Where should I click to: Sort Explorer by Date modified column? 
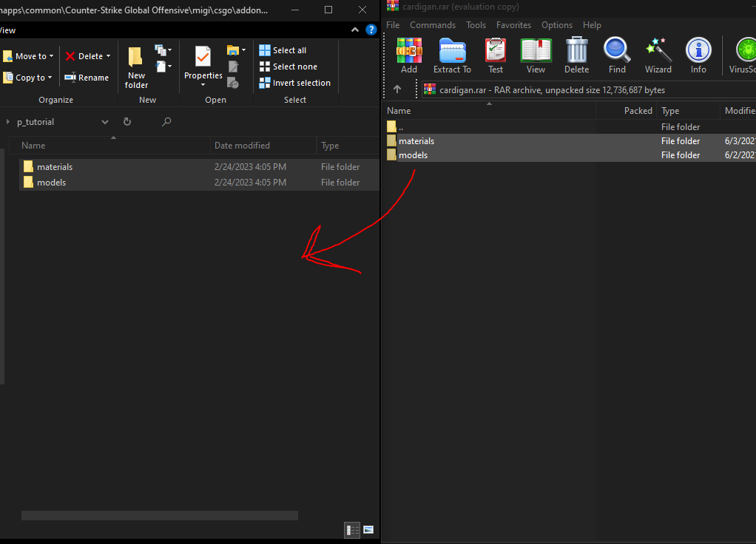click(x=263, y=146)
